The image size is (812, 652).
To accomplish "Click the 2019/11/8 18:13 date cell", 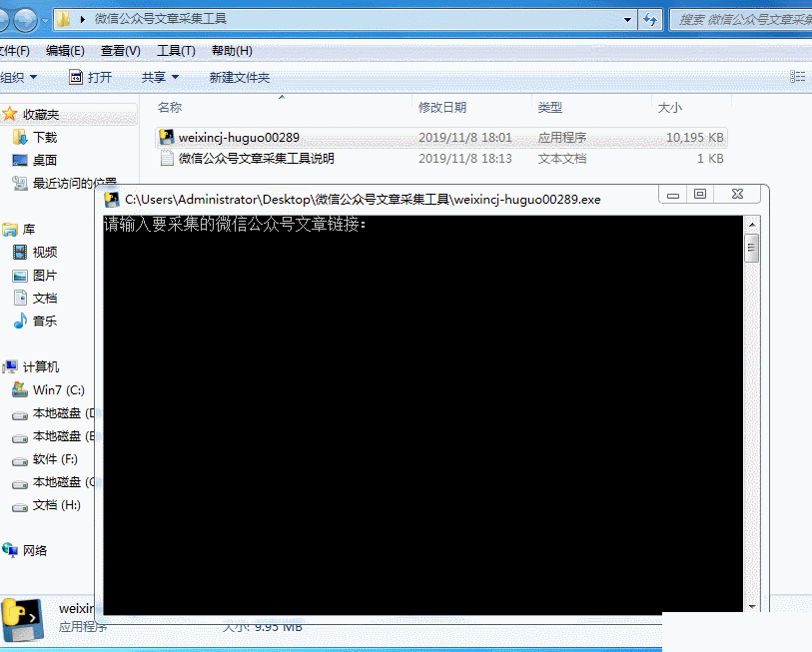I will pos(464,159).
